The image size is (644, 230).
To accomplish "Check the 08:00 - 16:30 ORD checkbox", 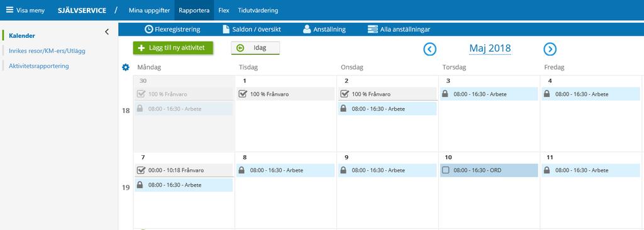I will (x=446, y=170).
